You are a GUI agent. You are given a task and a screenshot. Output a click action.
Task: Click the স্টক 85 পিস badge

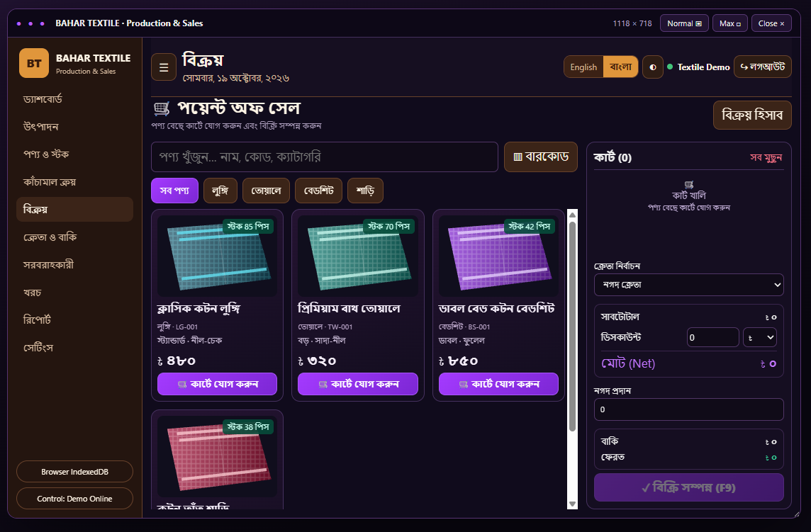click(x=248, y=227)
